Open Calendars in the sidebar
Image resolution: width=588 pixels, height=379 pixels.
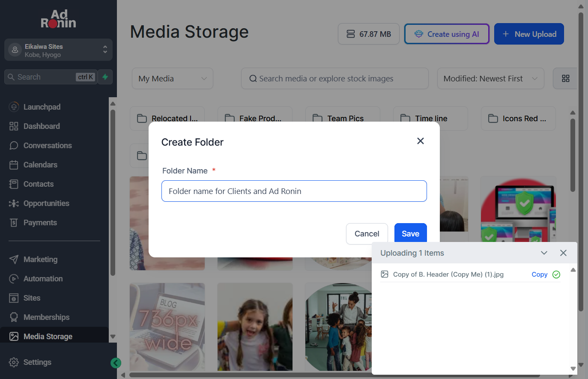pos(40,165)
